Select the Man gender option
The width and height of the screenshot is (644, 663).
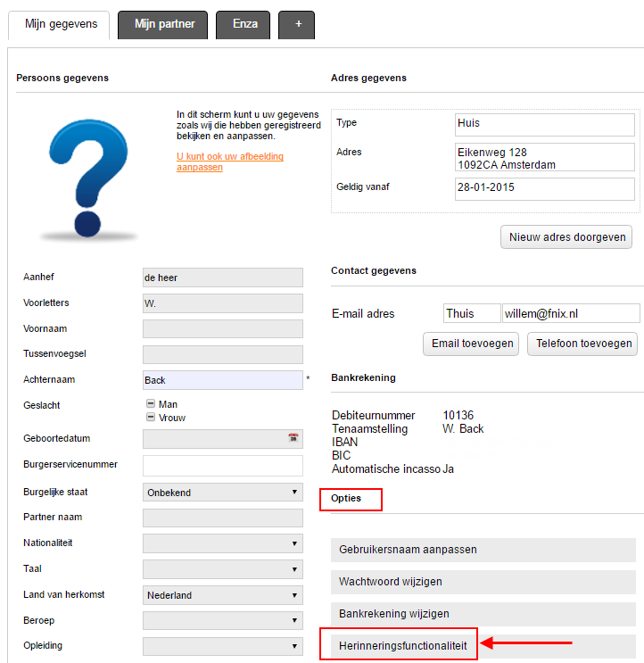click(151, 404)
